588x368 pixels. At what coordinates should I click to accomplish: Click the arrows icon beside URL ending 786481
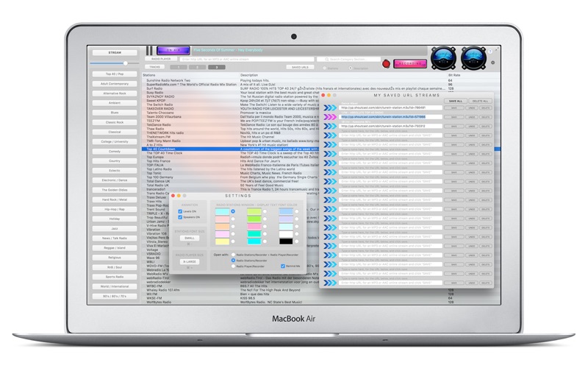[x=330, y=107]
